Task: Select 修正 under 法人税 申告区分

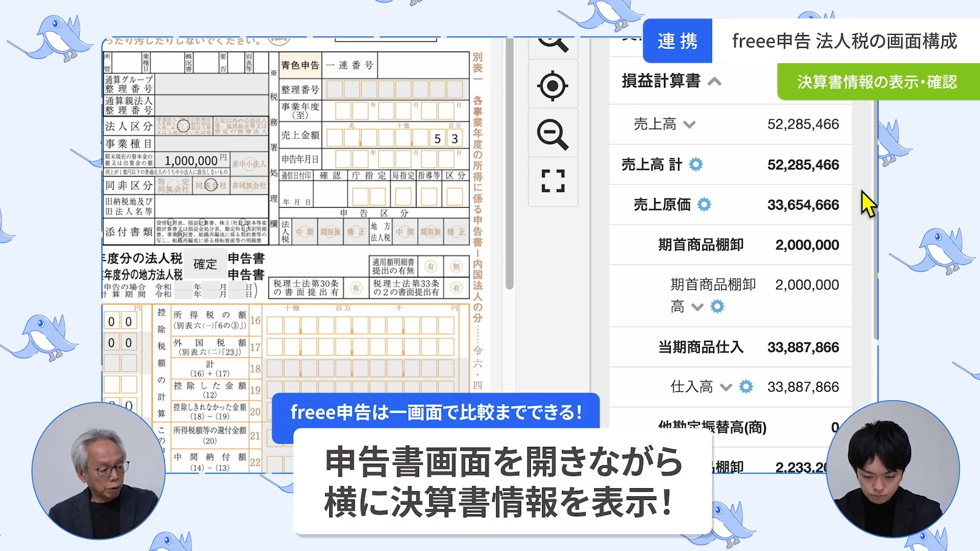Action: click(356, 232)
